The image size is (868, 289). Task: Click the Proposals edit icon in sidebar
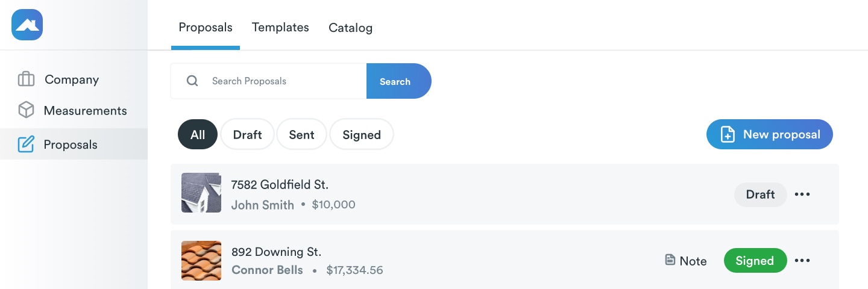point(26,144)
